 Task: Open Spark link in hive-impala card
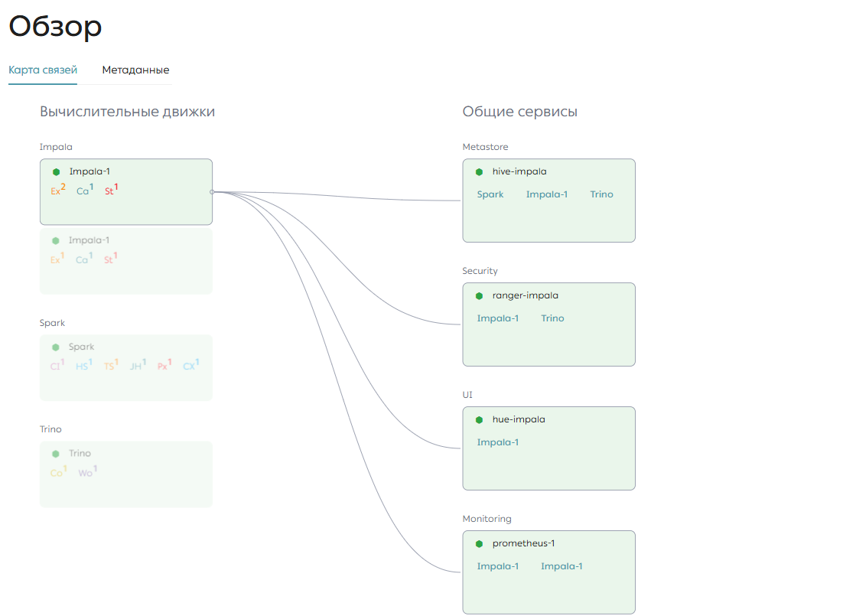click(x=490, y=194)
